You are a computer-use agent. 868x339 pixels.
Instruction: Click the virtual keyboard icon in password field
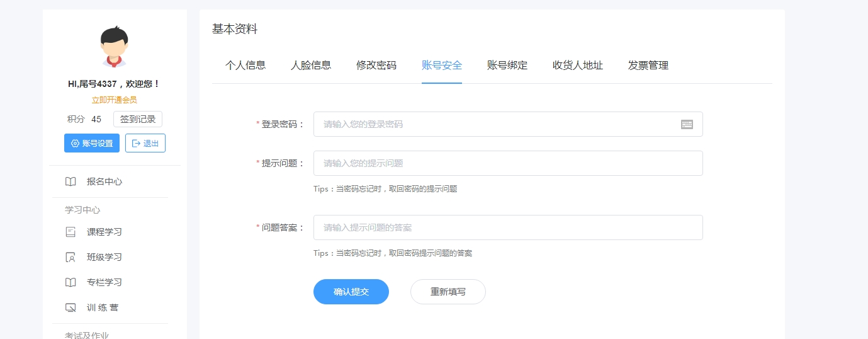(687, 124)
